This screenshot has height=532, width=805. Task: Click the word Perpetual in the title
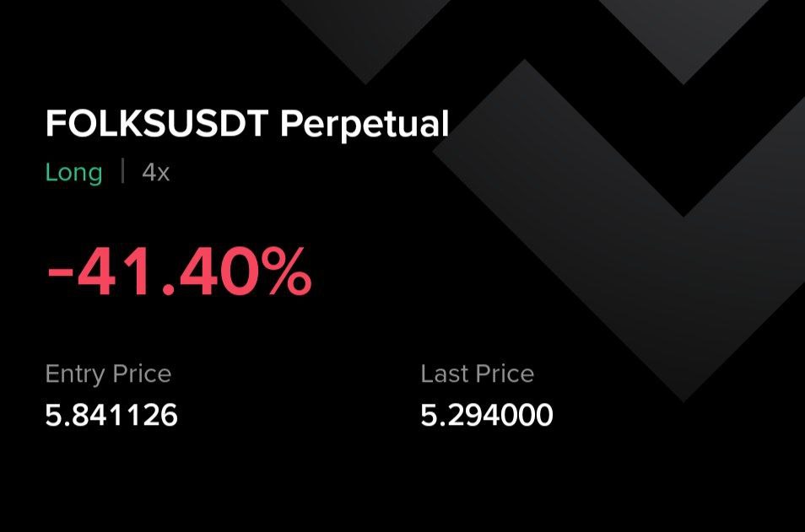pyautogui.click(x=364, y=125)
